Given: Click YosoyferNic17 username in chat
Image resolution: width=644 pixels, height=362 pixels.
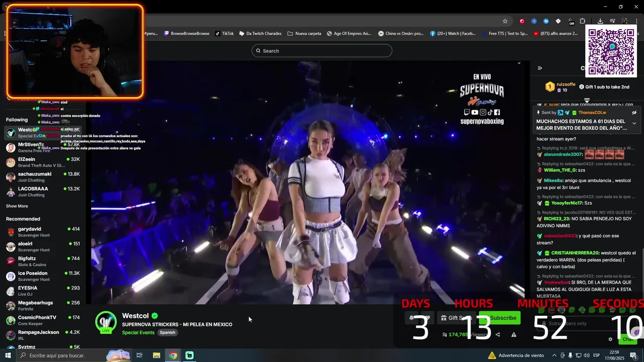Looking at the screenshot, I should (x=567, y=203).
